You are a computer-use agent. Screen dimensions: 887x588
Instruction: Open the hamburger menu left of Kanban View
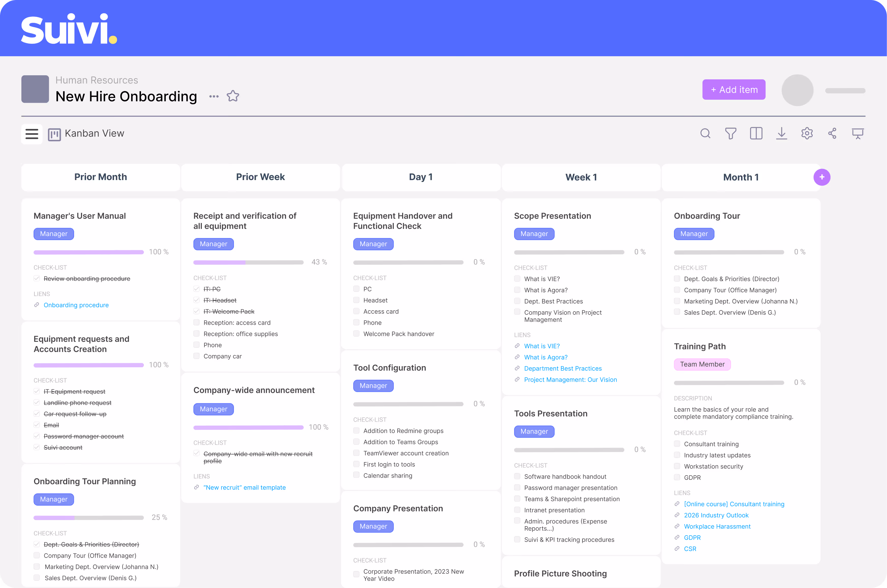click(x=32, y=134)
